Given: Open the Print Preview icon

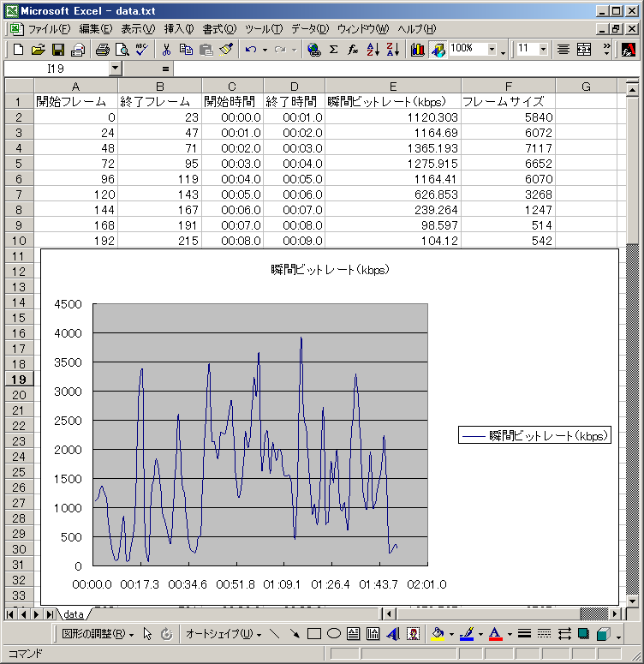Looking at the screenshot, I should (x=121, y=50).
